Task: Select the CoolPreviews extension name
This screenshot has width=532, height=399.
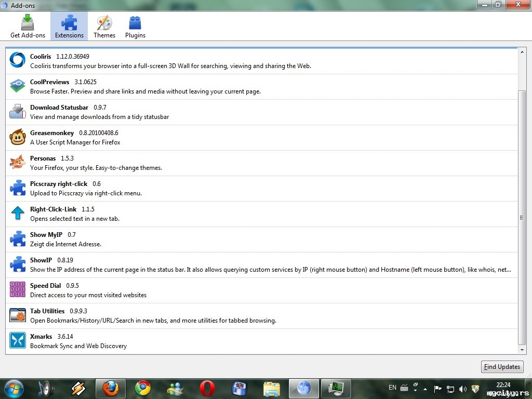Action: tap(49, 82)
